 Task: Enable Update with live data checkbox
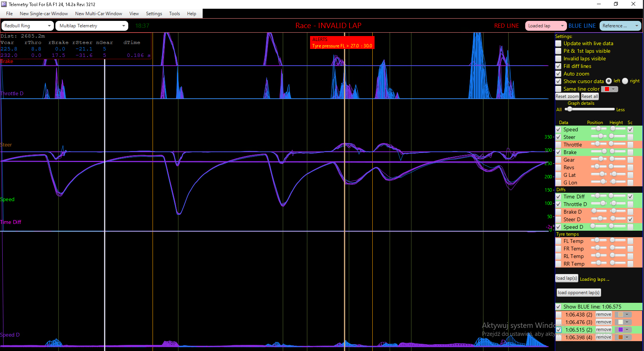click(x=558, y=44)
